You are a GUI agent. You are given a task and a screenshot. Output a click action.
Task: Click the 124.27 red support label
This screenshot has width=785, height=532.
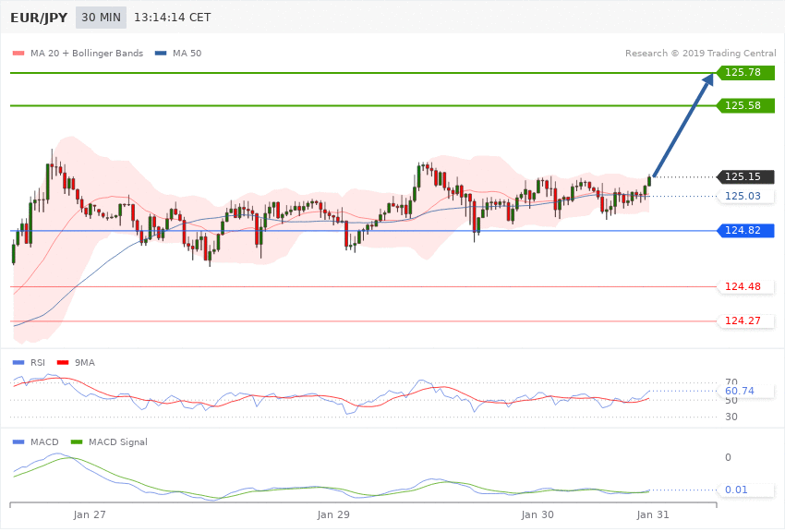tap(743, 320)
